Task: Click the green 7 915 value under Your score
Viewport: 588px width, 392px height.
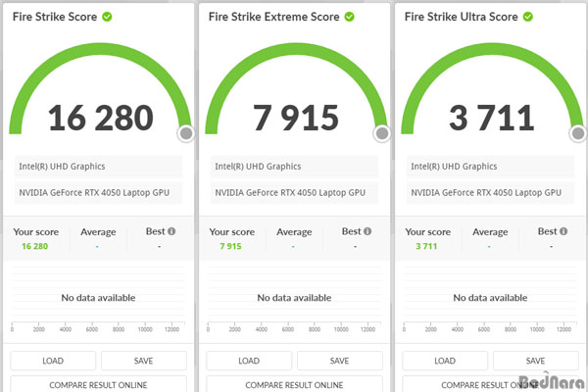Action: [230, 246]
